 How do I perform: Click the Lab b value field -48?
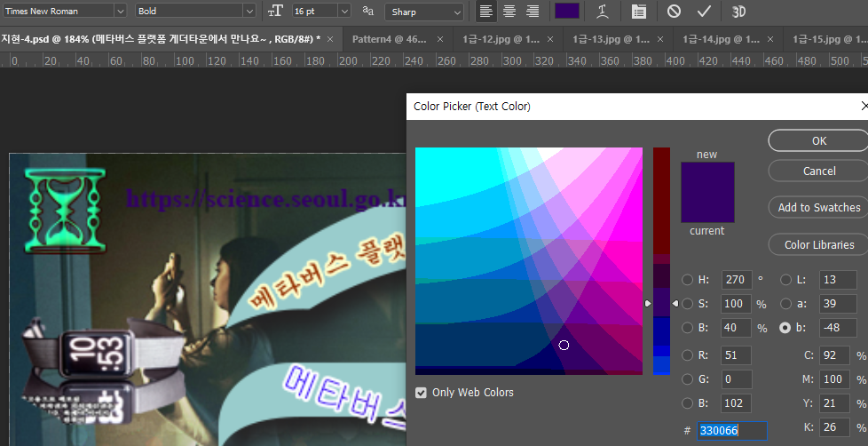coord(838,328)
